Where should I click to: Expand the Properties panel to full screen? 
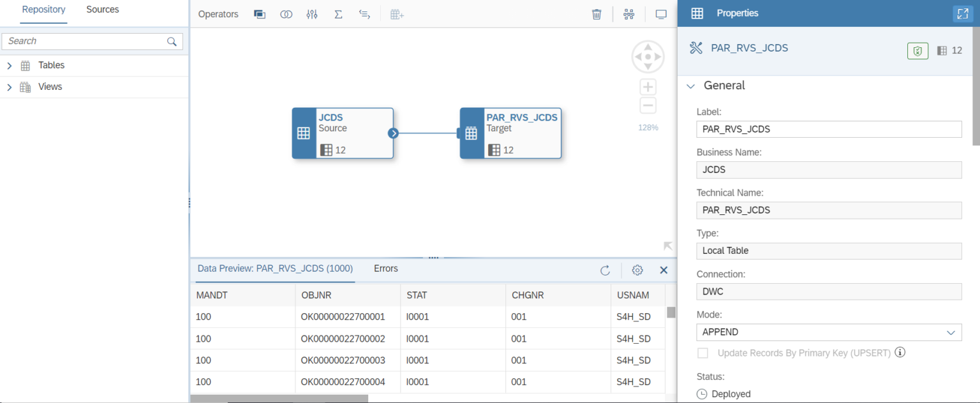point(963,13)
